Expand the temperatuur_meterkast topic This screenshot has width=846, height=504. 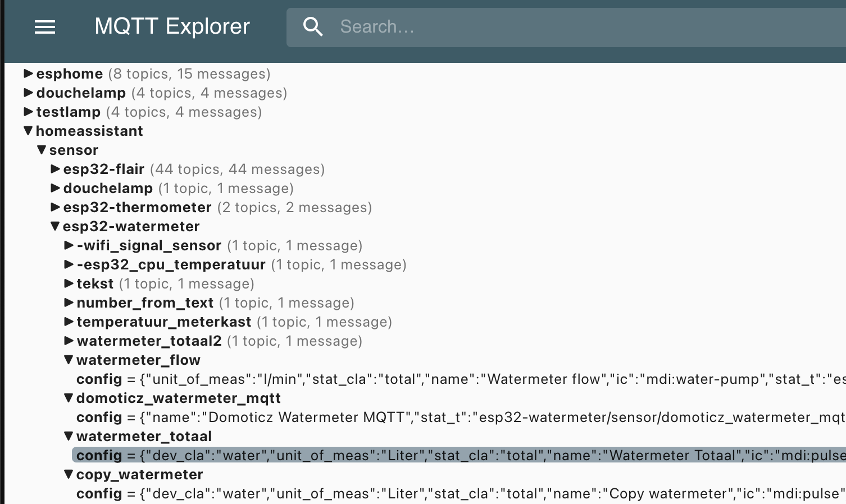69,322
